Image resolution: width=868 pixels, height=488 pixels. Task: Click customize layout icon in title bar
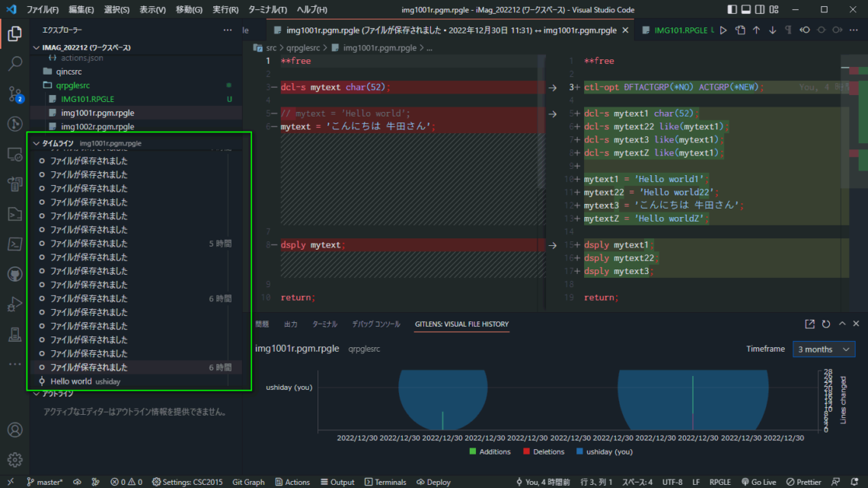point(774,9)
